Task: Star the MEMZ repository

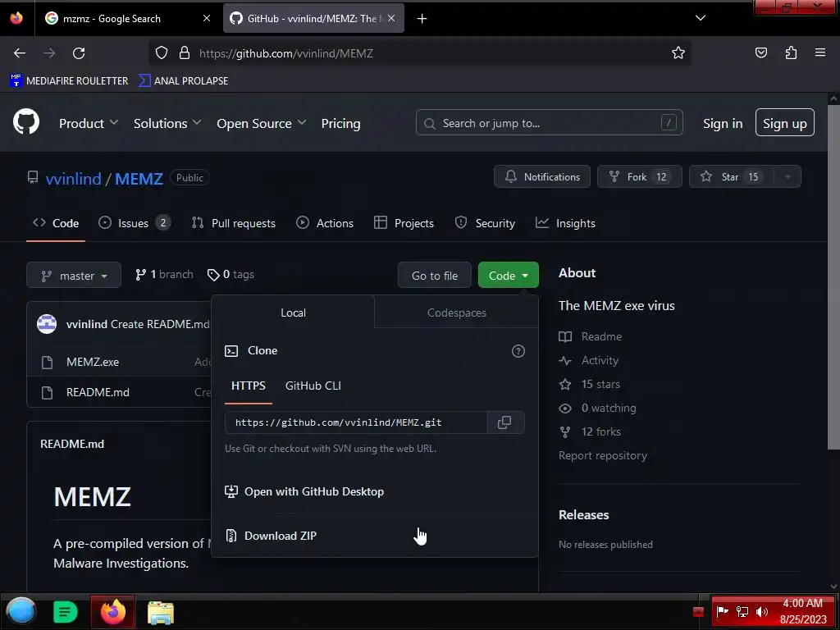Action: tap(731, 177)
